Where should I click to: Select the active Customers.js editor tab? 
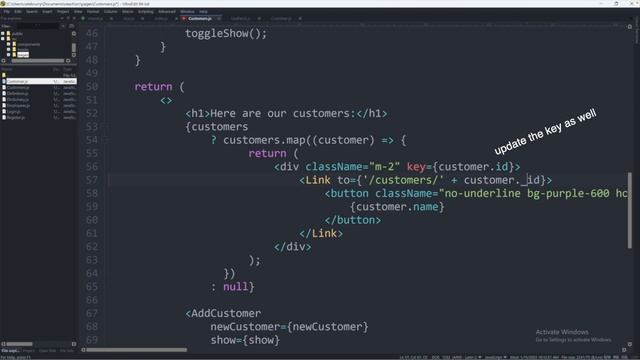(199, 18)
